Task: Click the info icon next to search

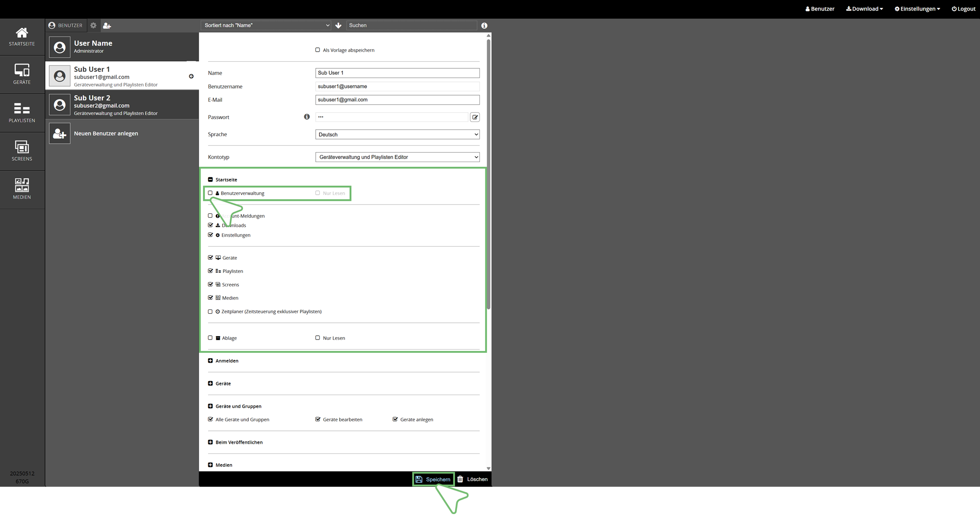Action: [484, 25]
